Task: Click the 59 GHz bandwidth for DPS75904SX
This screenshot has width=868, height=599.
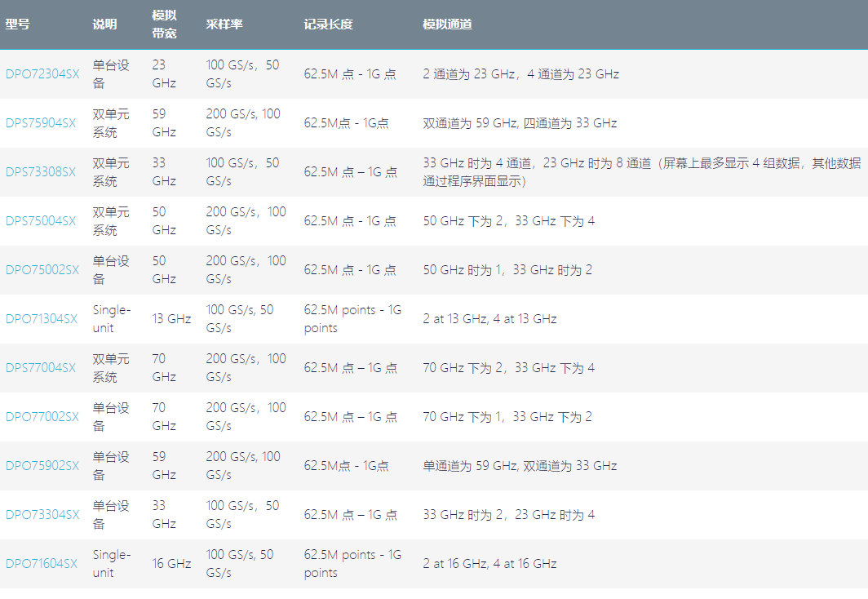Action: [x=165, y=123]
